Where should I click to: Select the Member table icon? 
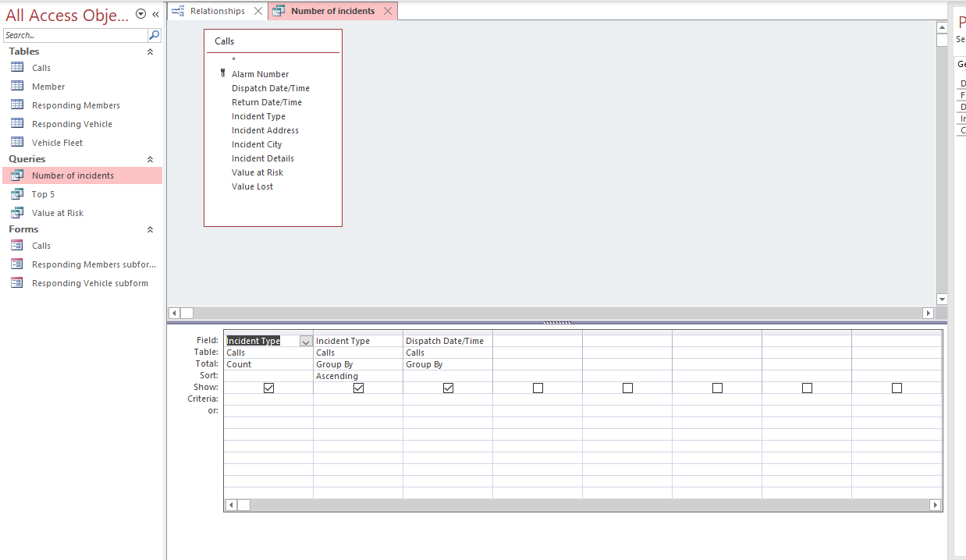click(x=27, y=86)
